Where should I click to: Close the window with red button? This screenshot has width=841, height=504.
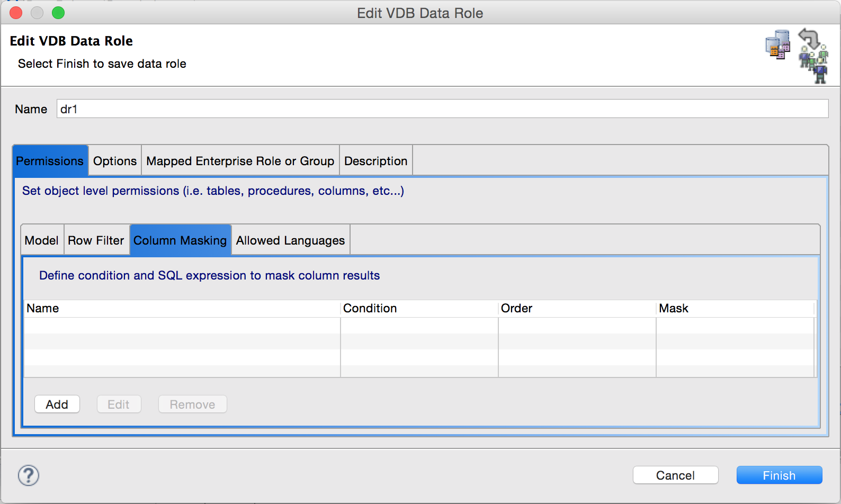[x=16, y=13]
